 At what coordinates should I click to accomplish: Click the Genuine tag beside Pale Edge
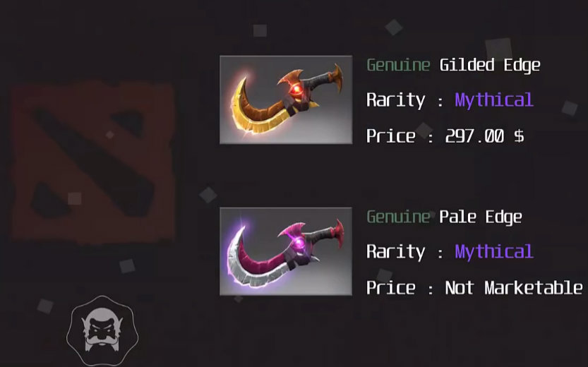click(398, 217)
